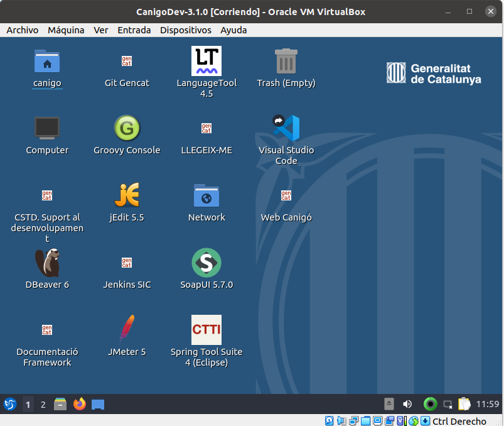The image size is (504, 426).
Task: Launch Visual Studio Code
Action: point(286,128)
